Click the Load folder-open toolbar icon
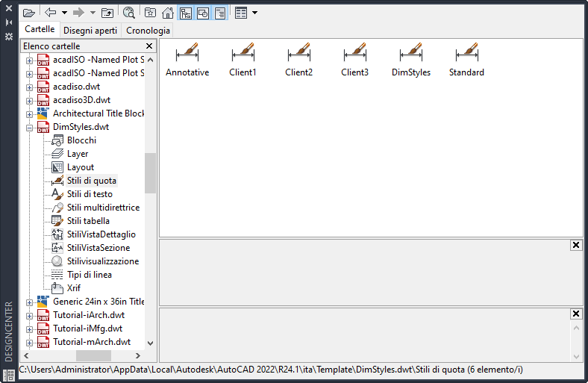Image resolution: width=588 pixels, height=383 pixels. click(28, 13)
